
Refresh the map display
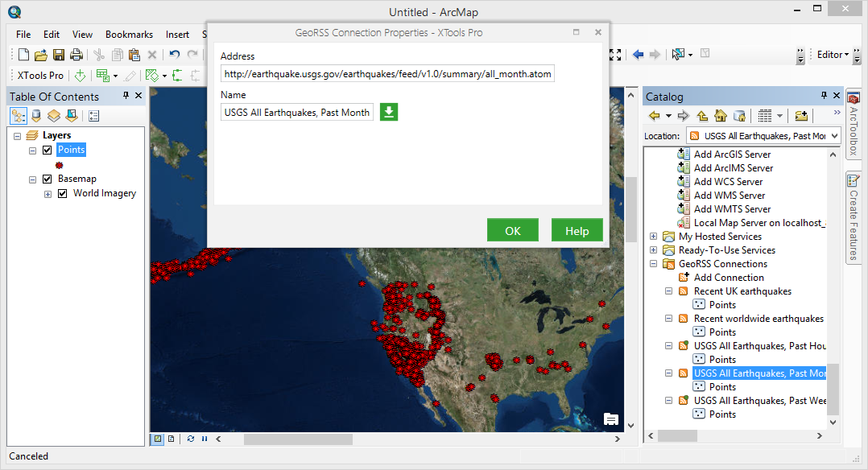(190, 439)
